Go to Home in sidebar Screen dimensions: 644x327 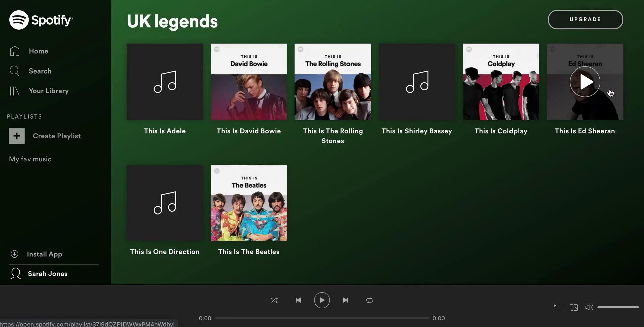coord(38,51)
